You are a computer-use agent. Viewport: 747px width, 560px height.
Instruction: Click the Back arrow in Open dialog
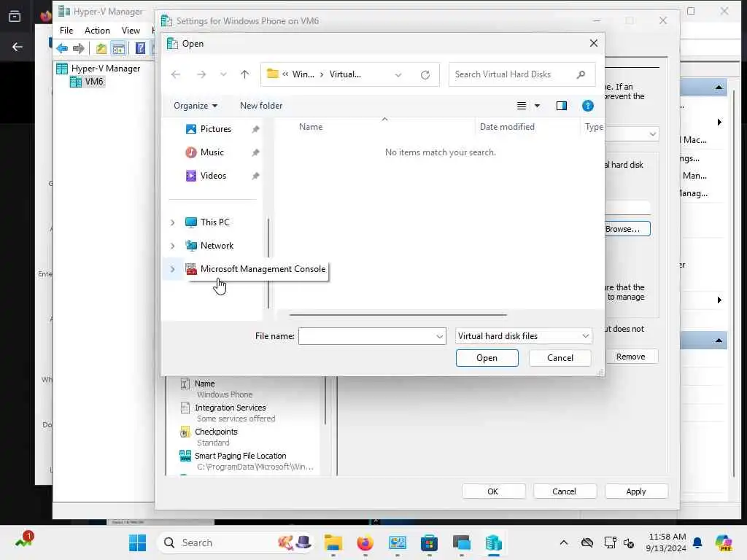click(x=176, y=74)
